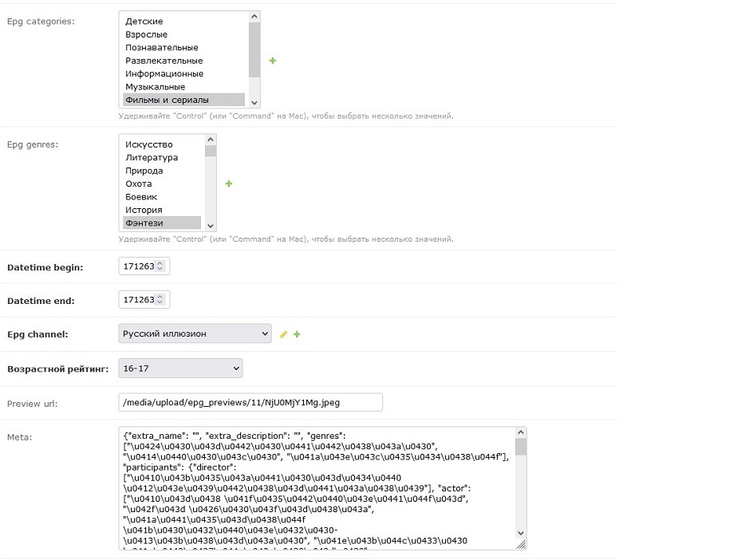Select 'История' genre
Viewport: 741px width, 560px height.
pyautogui.click(x=162, y=210)
